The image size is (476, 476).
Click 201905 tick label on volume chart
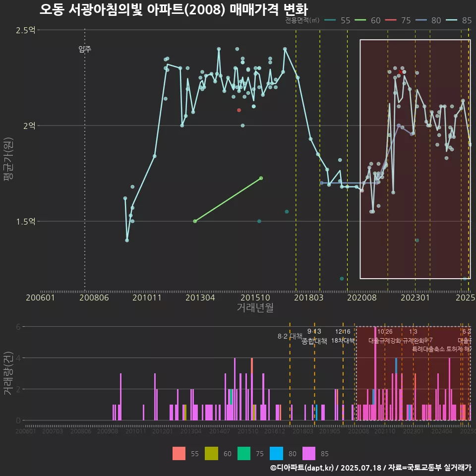[330, 431]
